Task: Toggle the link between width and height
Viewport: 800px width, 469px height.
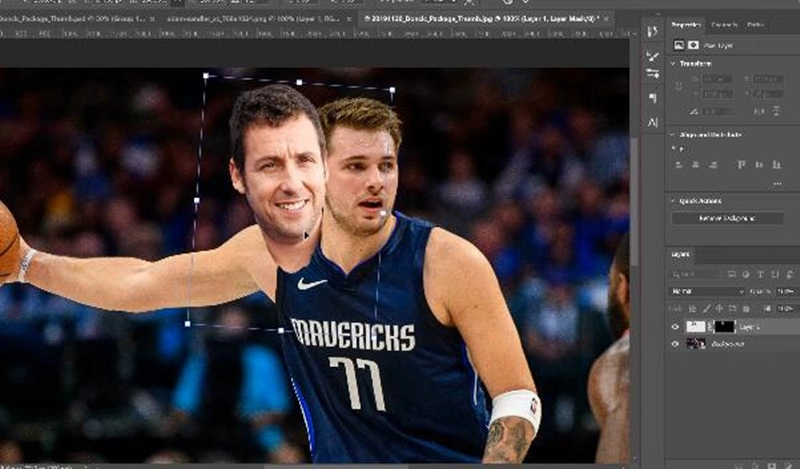Action: coord(679,86)
